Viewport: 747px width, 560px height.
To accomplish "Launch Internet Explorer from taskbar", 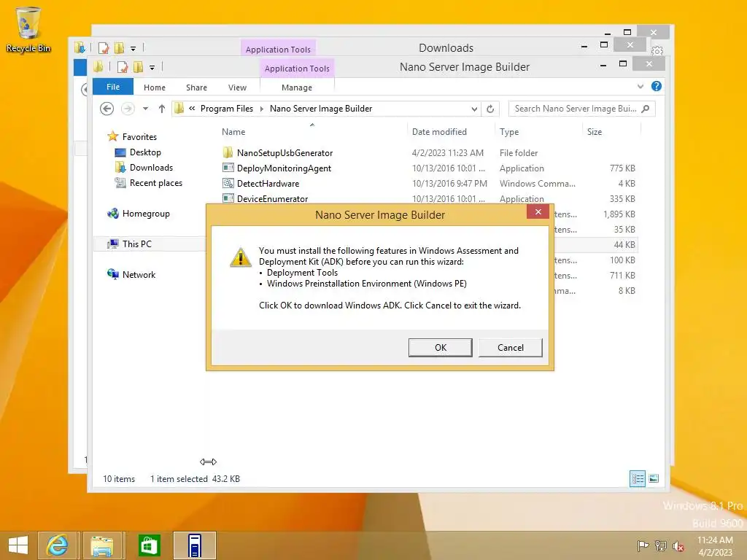I will click(x=57, y=545).
